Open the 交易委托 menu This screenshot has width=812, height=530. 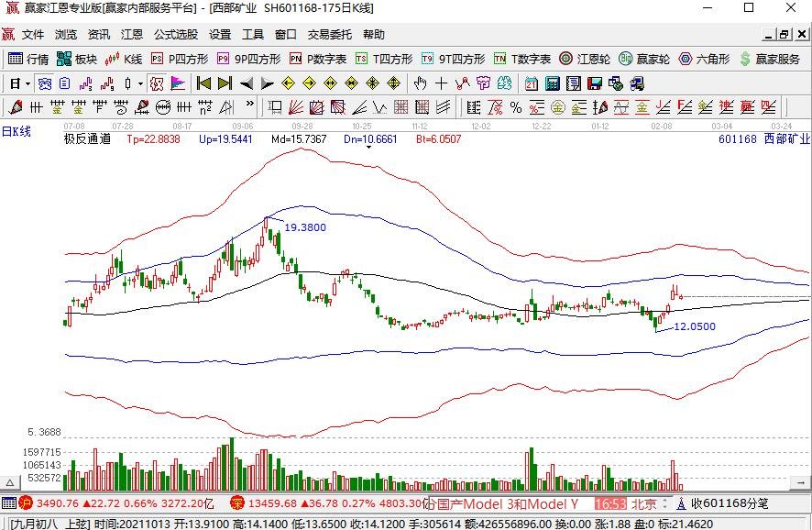click(x=329, y=35)
